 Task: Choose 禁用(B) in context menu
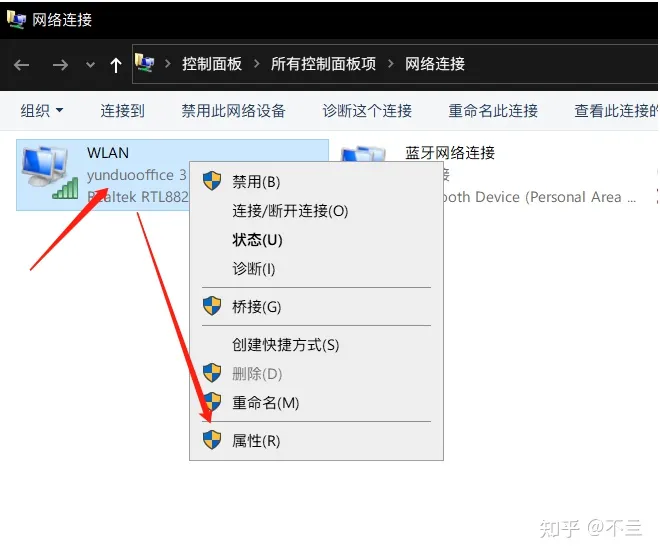pos(316,182)
